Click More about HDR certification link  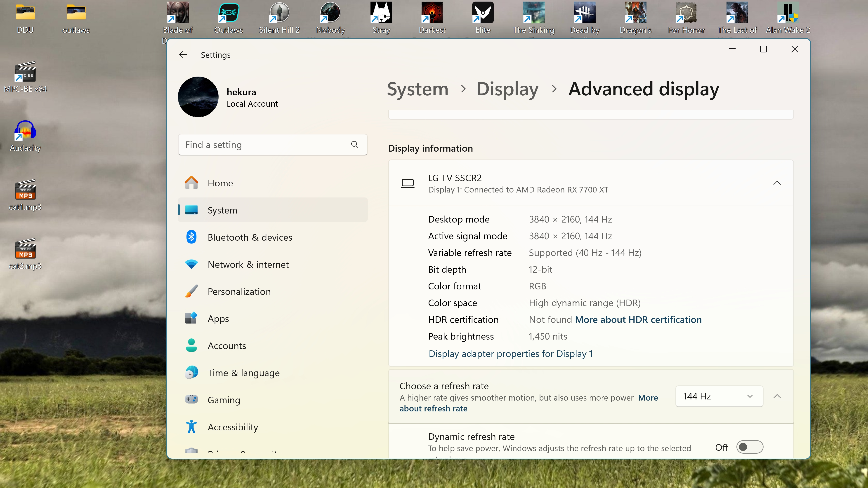tap(638, 319)
